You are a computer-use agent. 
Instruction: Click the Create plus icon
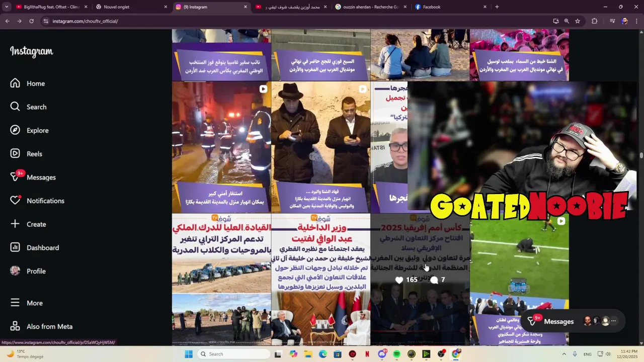(15, 224)
